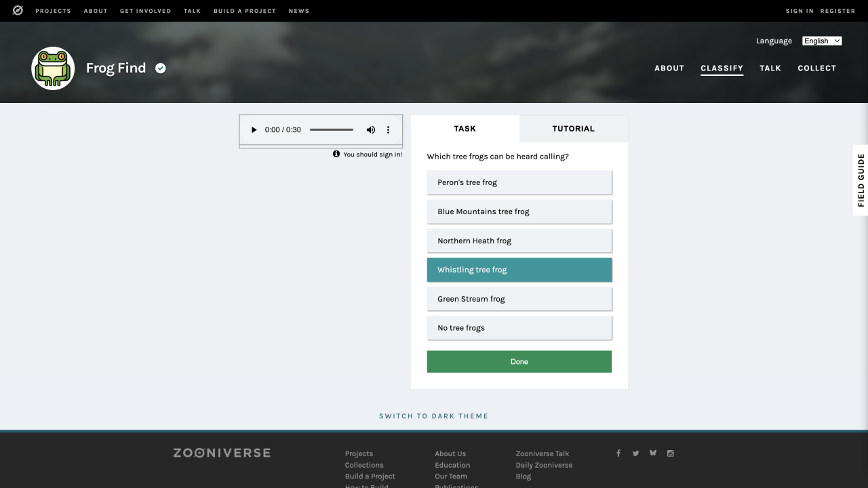
Task: Select the Task tab
Action: coord(465,129)
